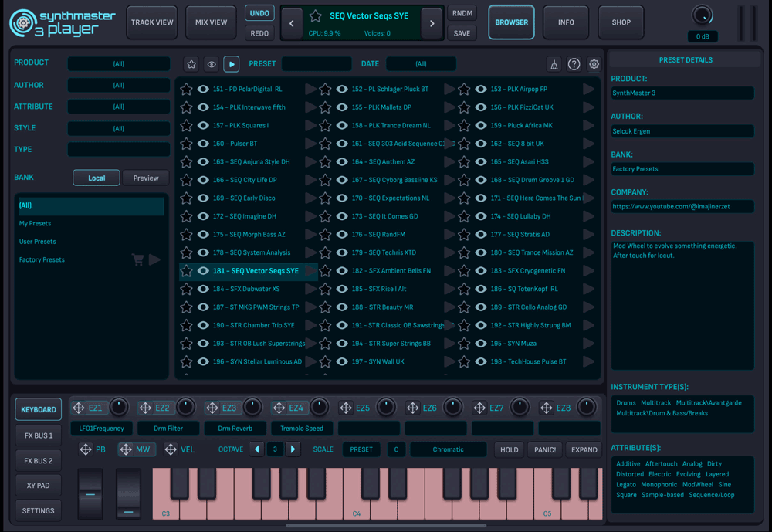The width and height of the screenshot is (772, 532).
Task: Click the EZ1 move crosshair icon
Action: tap(78, 408)
